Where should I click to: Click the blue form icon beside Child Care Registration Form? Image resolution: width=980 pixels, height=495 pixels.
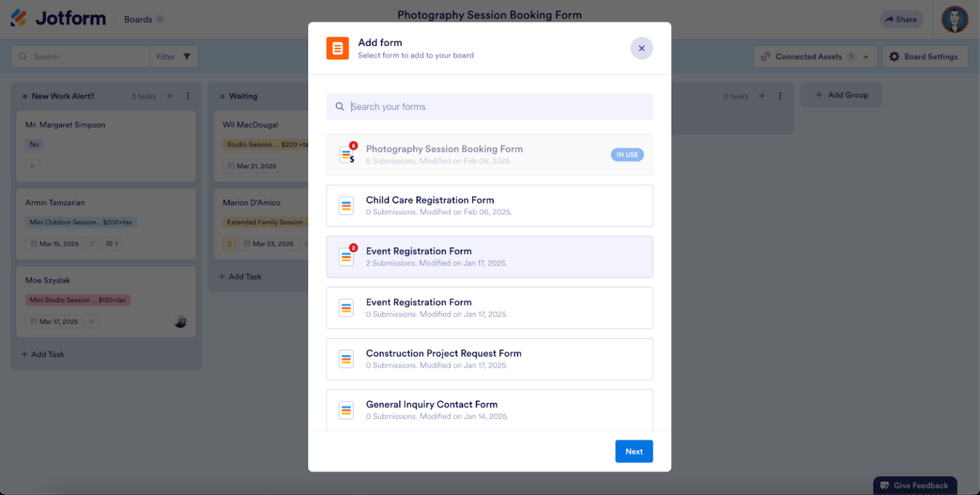click(x=346, y=205)
